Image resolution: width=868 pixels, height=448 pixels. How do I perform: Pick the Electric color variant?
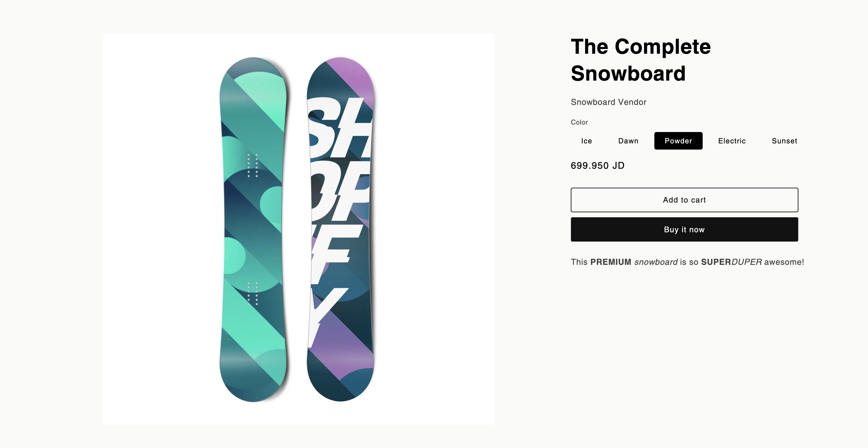coord(732,141)
